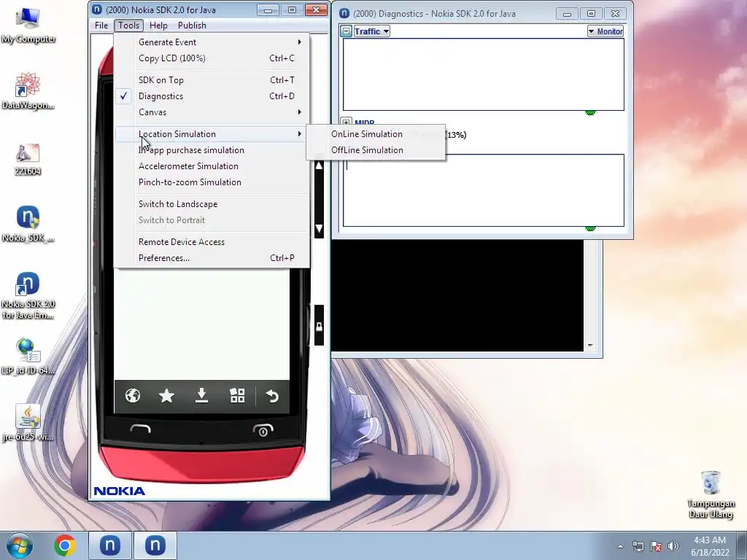
Task: Open Remote Device Access
Action: coord(212,242)
